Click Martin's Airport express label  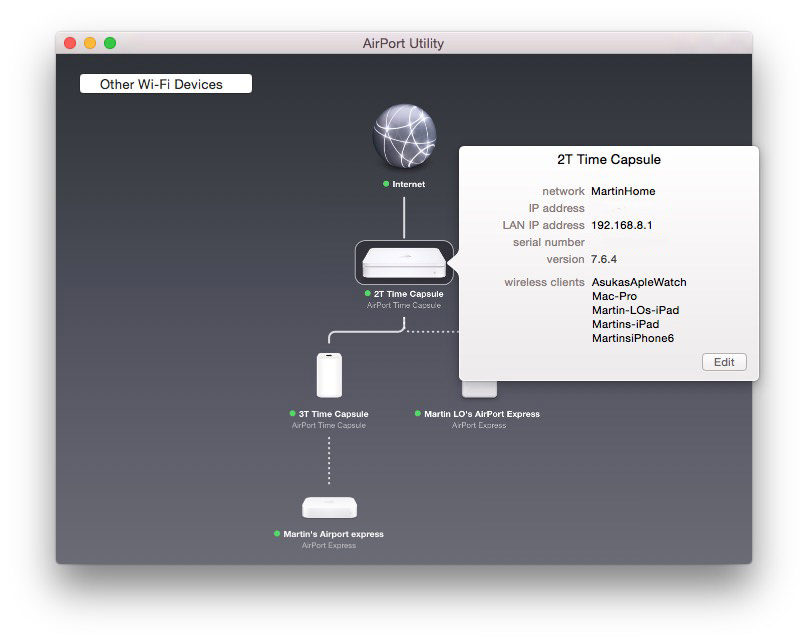pos(333,534)
